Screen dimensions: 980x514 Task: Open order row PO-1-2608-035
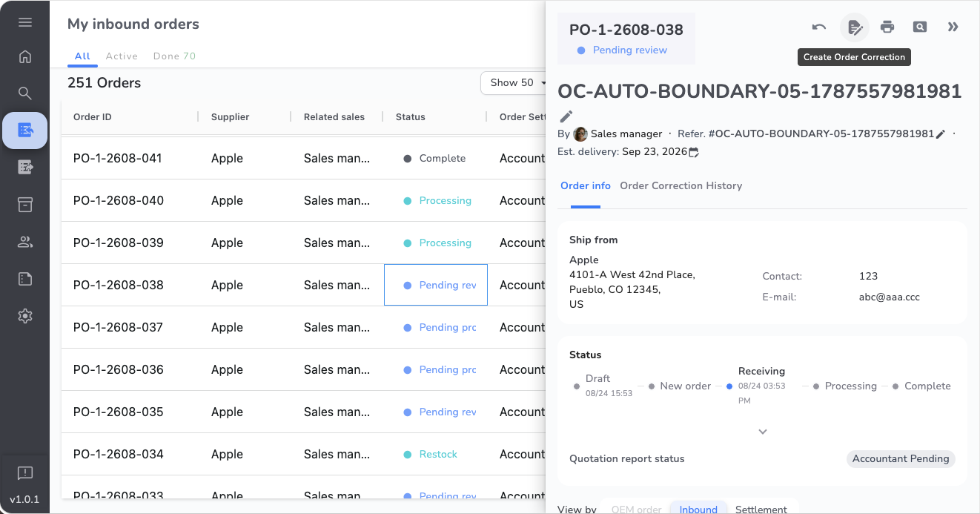click(303, 412)
